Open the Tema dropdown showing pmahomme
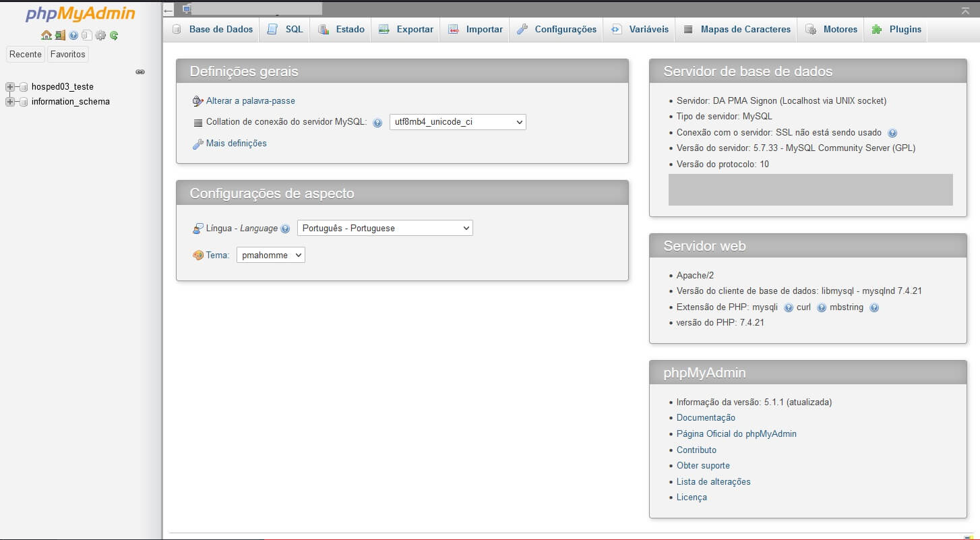Image resolution: width=980 pixels, height=540 pixels. point(270,255)
